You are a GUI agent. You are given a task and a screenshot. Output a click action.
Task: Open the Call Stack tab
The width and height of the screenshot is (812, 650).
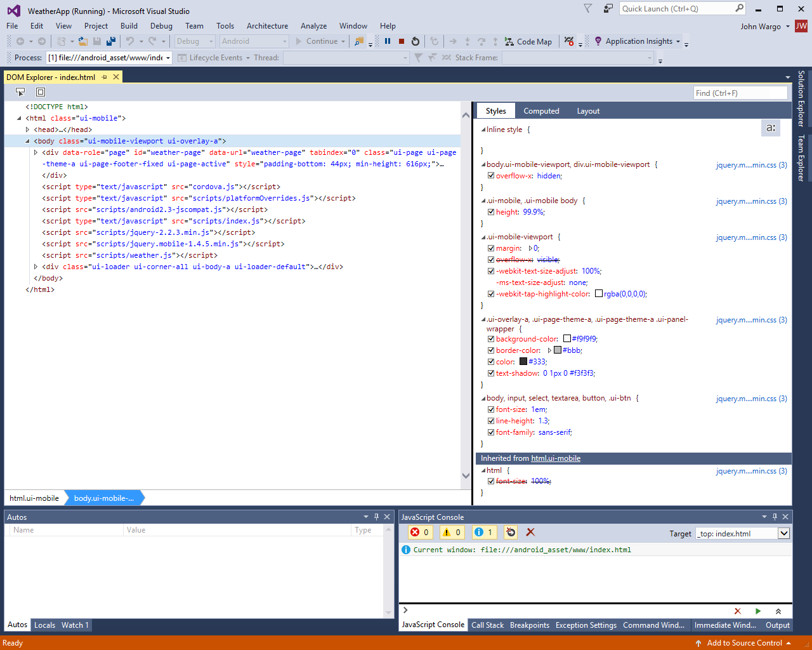point(487,625)
